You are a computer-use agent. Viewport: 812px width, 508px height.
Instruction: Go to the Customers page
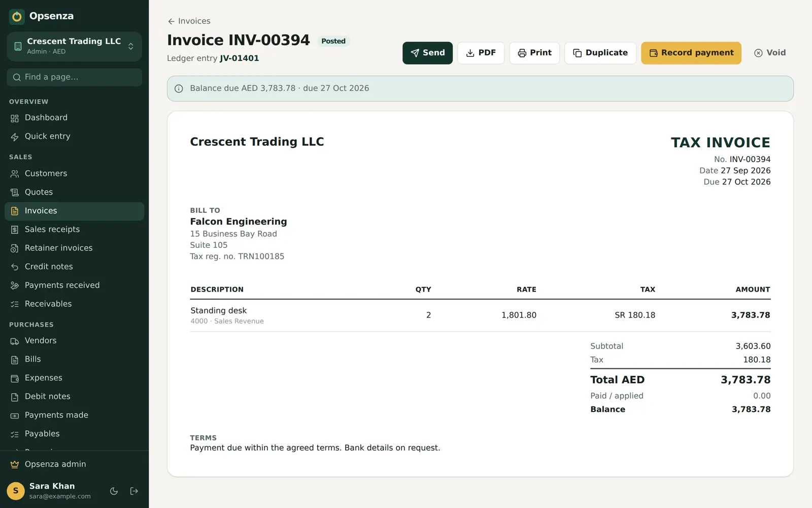[74, 174]
